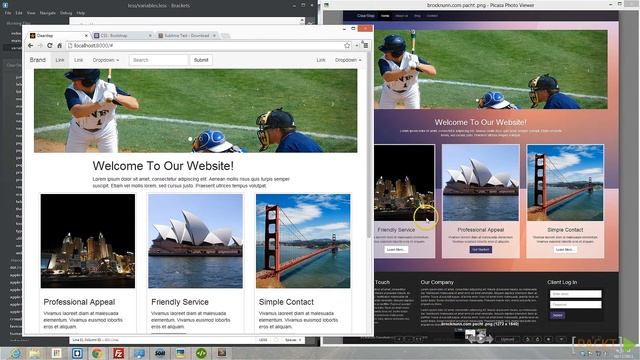Click the Spaces indentation setting in Brackets
This screenshot has width=640, height=360.
pyautogui.click(x=293, y=340)
